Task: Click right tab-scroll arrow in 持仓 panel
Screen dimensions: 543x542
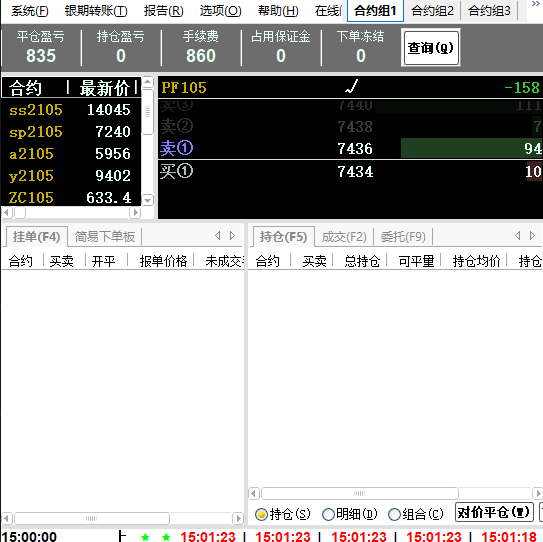Action: click(x=532, y=236)
